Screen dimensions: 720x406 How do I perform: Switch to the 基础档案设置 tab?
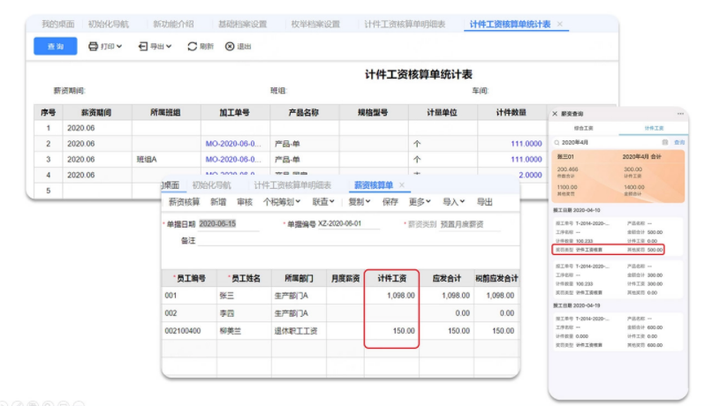coord(242,24)
